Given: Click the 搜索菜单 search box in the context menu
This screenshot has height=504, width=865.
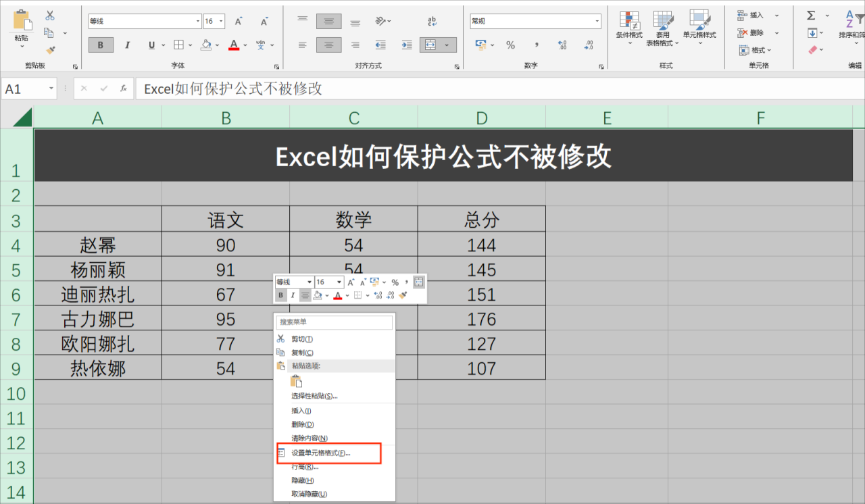Looking at the screenshot, I should tap(334, 322).
